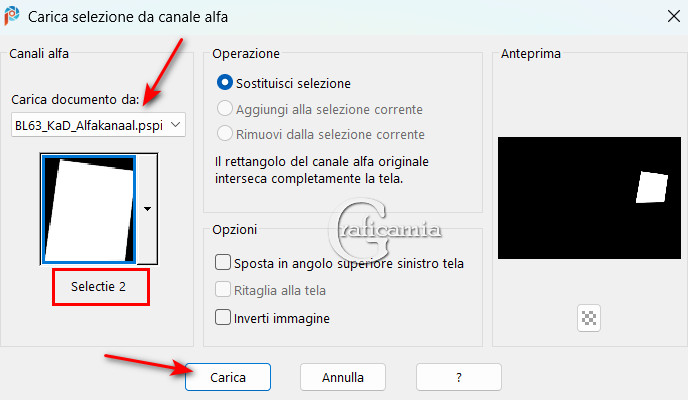
Task: Click the PaintShop Pro app icon in title bar
Action: [x=11, y=15]
